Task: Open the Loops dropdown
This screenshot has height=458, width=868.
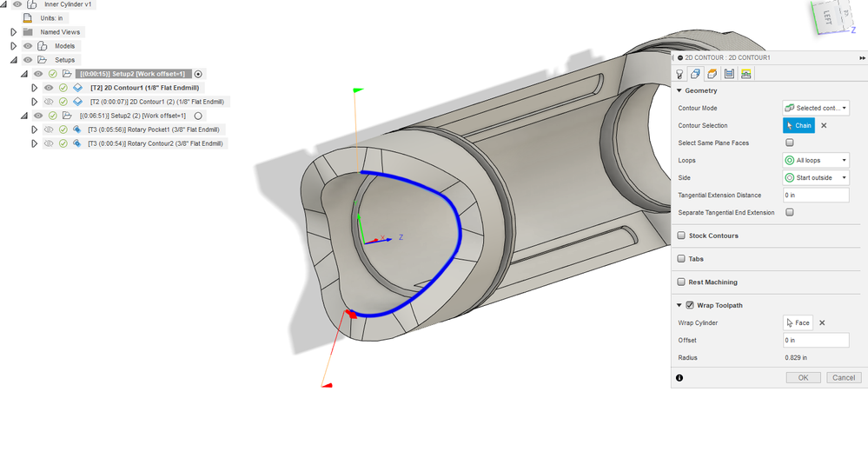Action: [x=815, y=161]
